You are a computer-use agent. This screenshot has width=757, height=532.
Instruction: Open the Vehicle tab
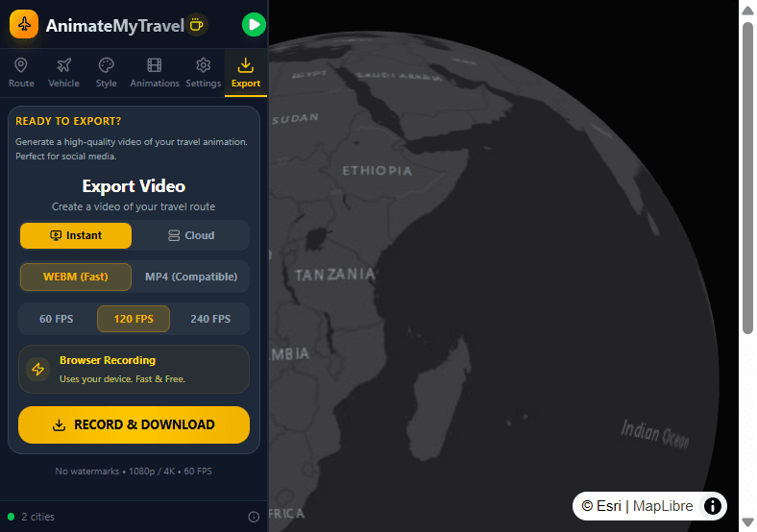coord(63,73)
